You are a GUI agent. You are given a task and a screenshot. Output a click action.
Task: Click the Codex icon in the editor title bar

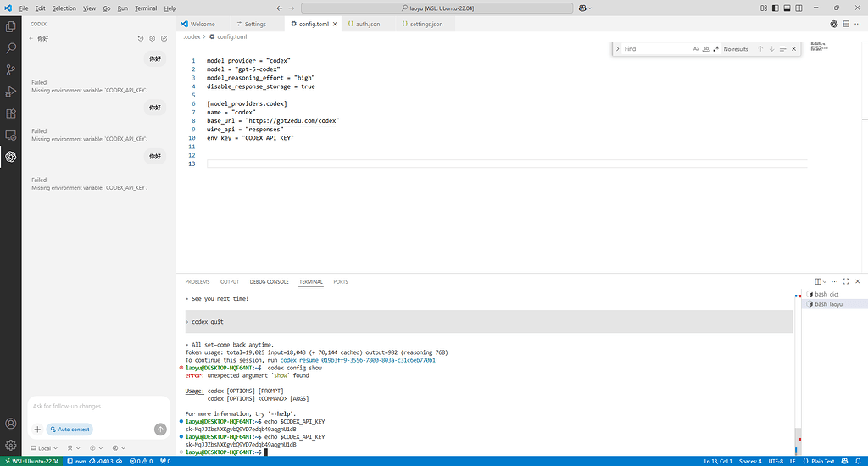pos(834,24)
